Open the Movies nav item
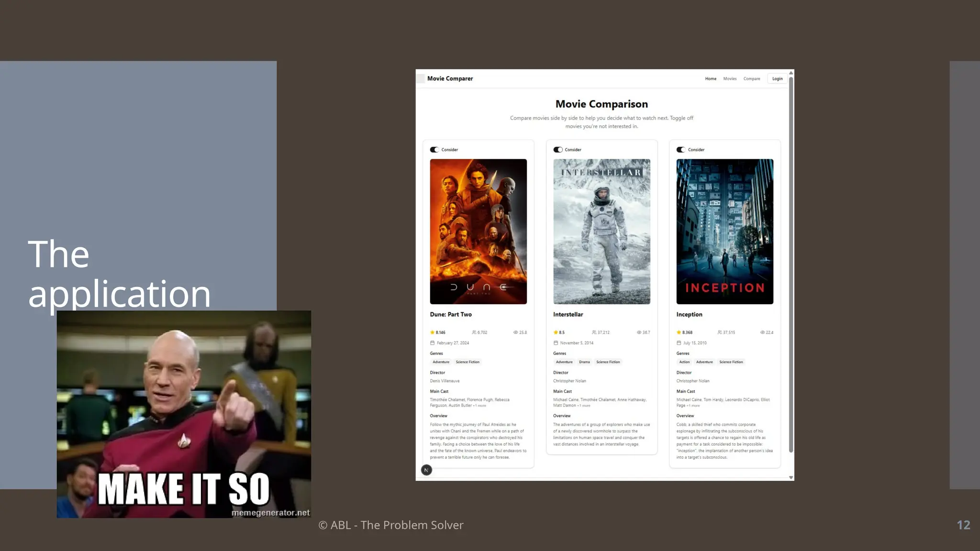 point(730,79)
